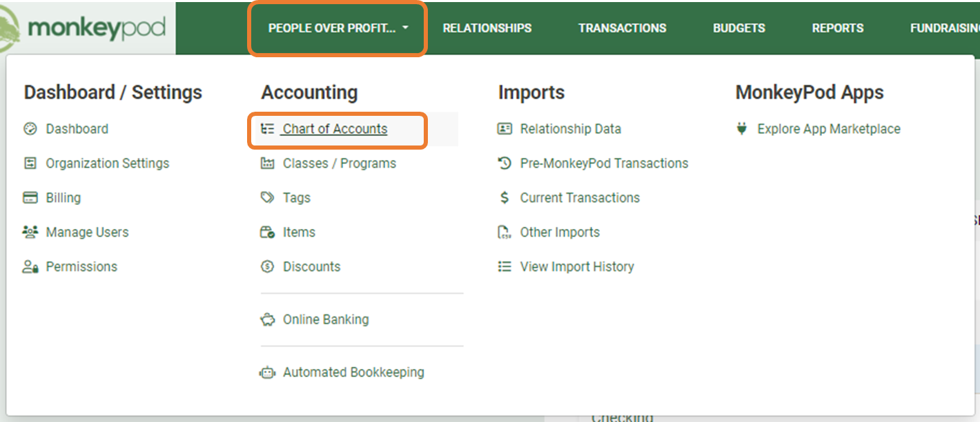Click the Permissions lock-user icon

pyautogui.click(x=30, y=267)
